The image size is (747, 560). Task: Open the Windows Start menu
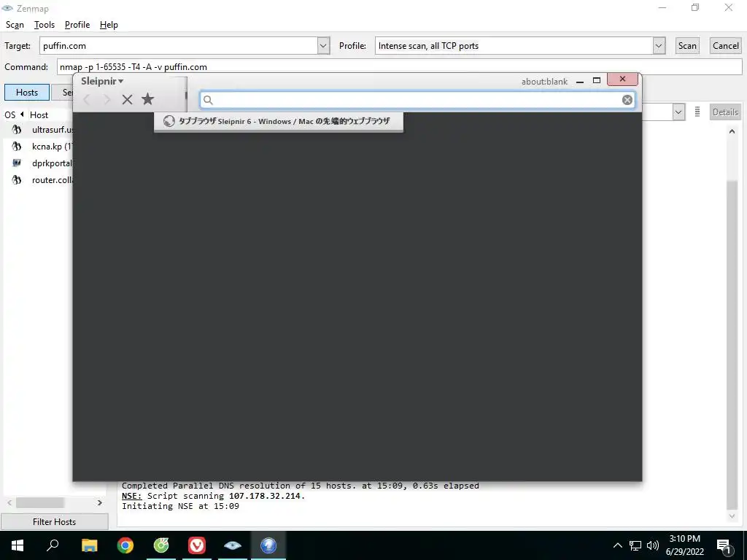click(x=18, y=545)
